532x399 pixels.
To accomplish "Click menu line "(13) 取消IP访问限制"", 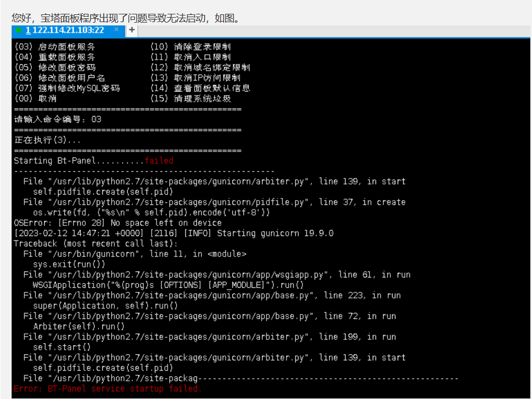I will coord(195,78).
